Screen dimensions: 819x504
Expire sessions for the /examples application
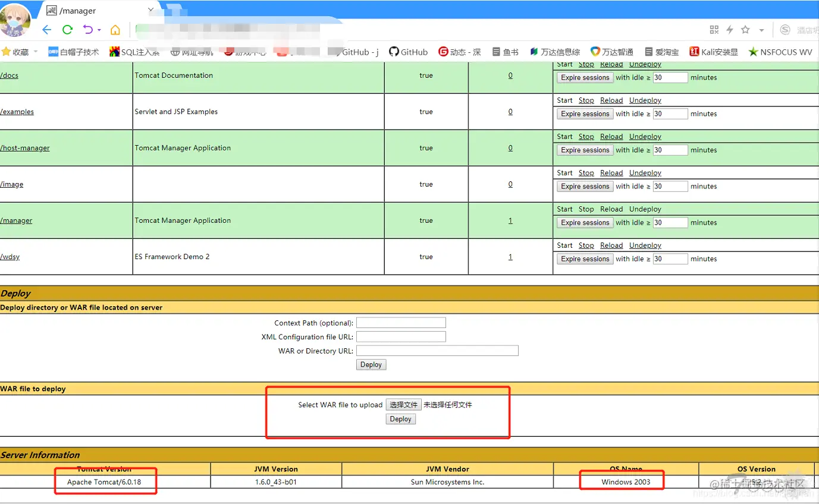tap(585, 114)
